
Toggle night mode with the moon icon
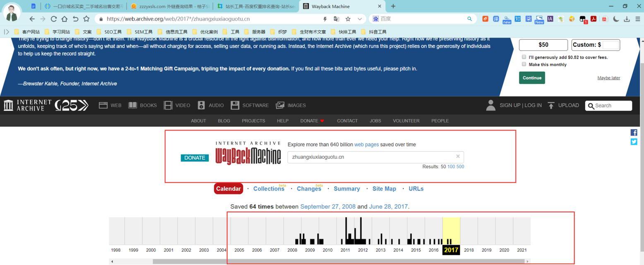pos(616,19)
